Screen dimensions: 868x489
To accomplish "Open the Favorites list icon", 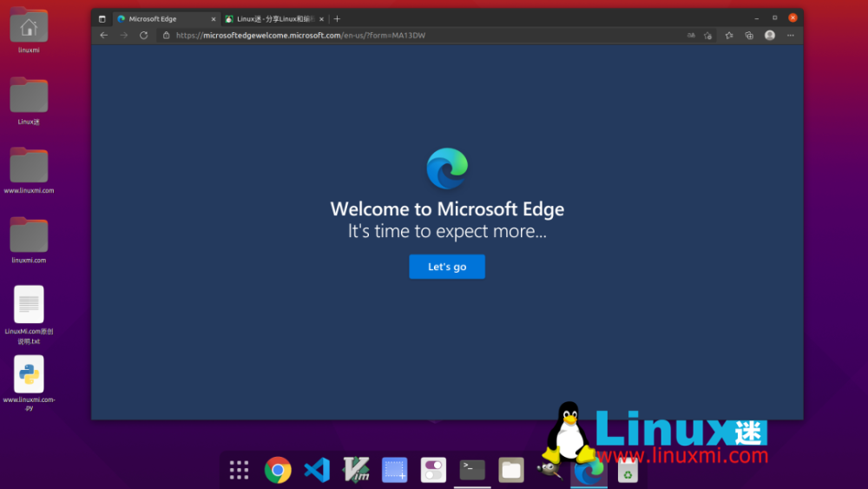I will tap(729, 35).
